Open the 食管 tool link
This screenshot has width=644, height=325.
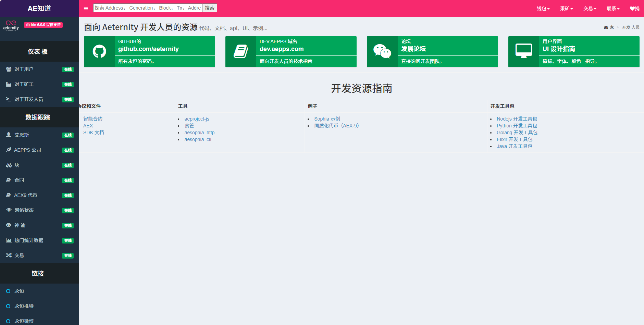point(189,126)
